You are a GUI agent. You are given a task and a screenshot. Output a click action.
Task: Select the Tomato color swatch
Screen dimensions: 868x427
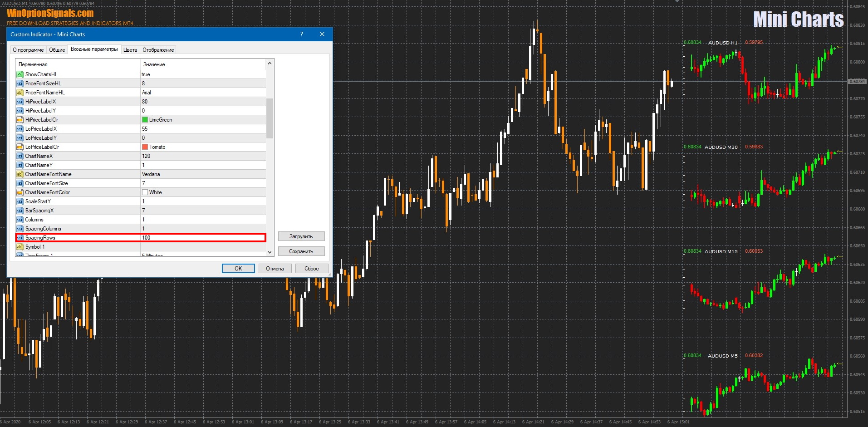pos(145,147)
